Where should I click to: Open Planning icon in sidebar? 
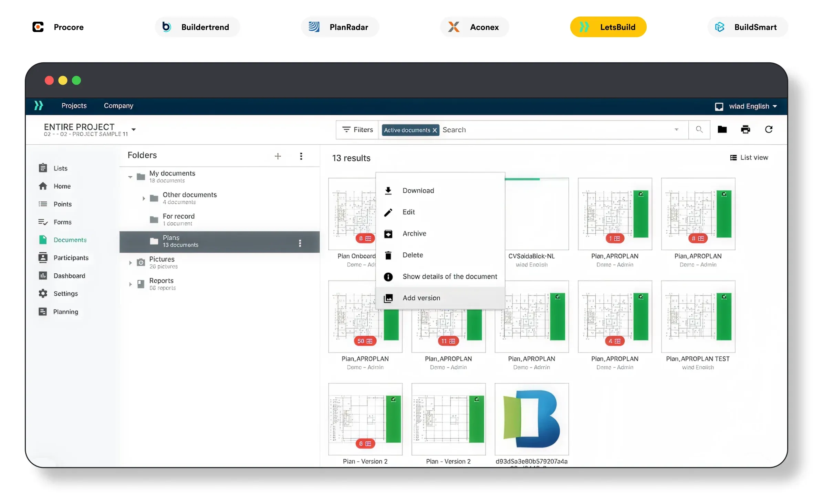pos(43,312)
